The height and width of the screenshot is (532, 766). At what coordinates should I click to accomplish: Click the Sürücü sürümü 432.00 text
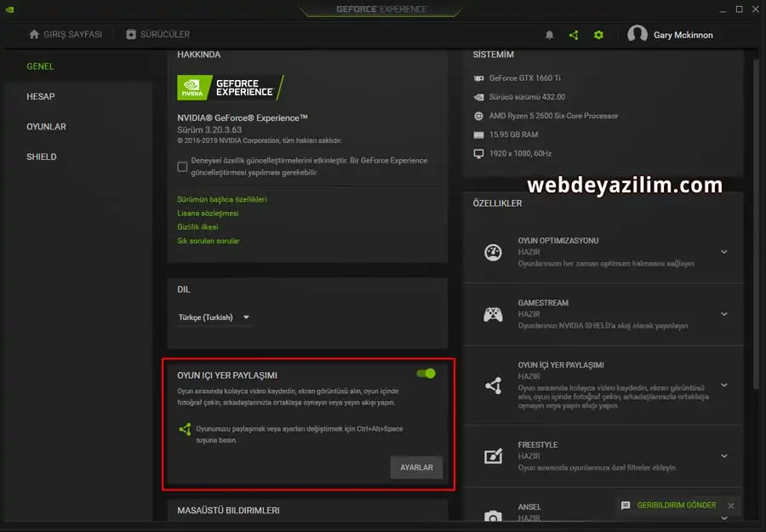(x=527, y=97)
